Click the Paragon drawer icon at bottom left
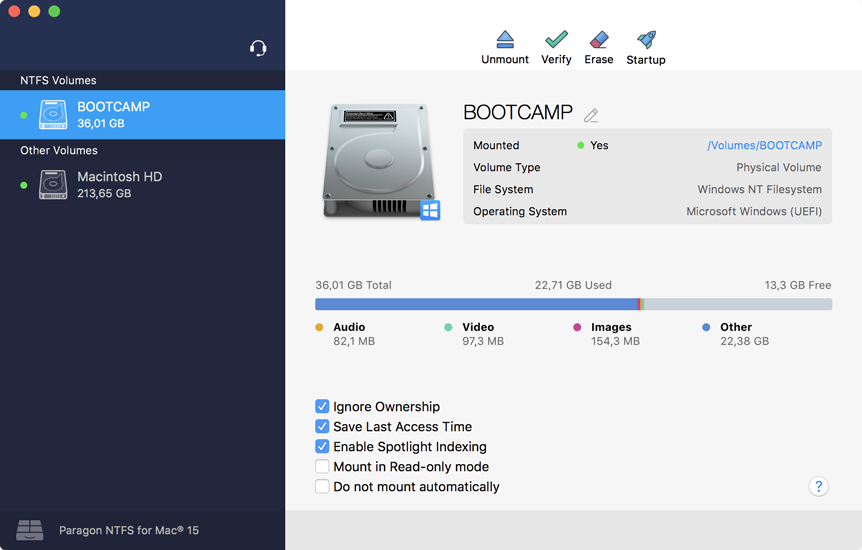The height and width of the screenshot is (550, 862). point(30,530)
